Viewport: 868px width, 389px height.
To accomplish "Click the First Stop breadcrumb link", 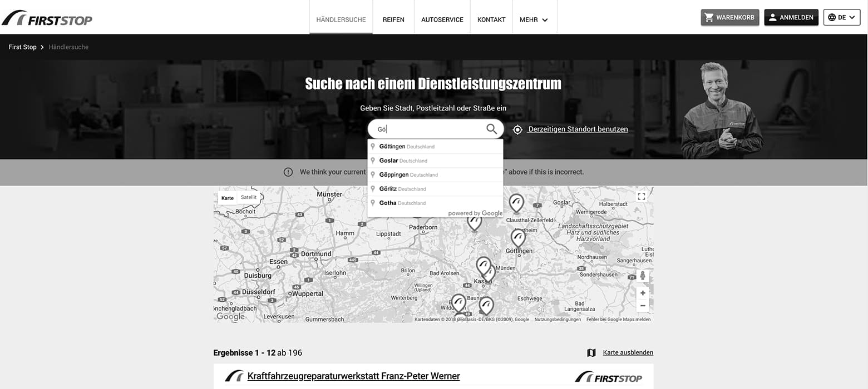I will 22,47.
